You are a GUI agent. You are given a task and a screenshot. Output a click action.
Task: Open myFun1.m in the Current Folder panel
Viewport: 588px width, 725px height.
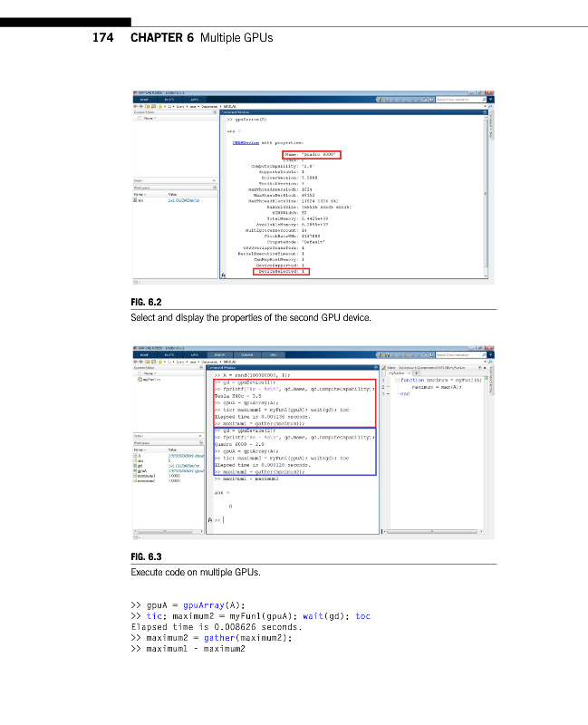coord(150,379)
